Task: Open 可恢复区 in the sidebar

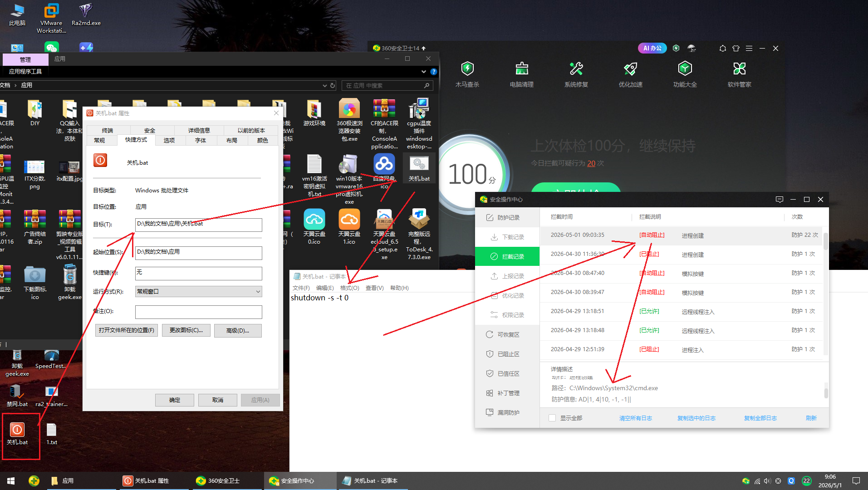Action: (x=507, y=335)
